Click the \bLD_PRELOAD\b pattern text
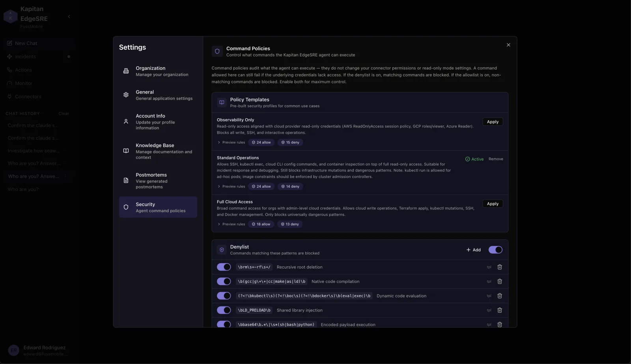Image resolution: width=631 pixels, height=364 pixels. coord(254,310)
